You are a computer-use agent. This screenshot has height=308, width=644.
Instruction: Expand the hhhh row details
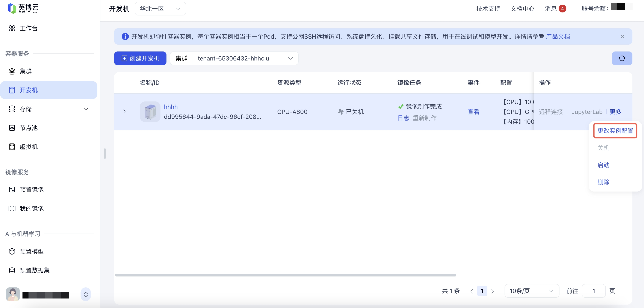(x=124, y=112)
